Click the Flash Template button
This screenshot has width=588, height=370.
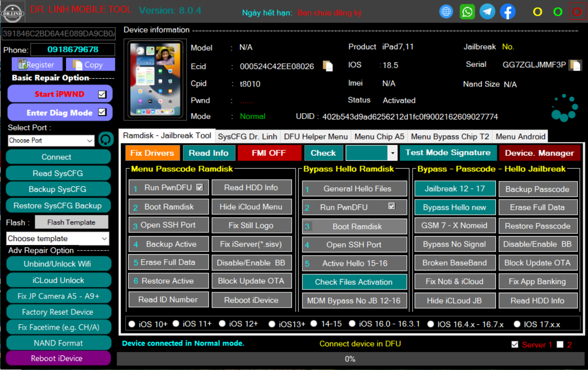(71, 222)
